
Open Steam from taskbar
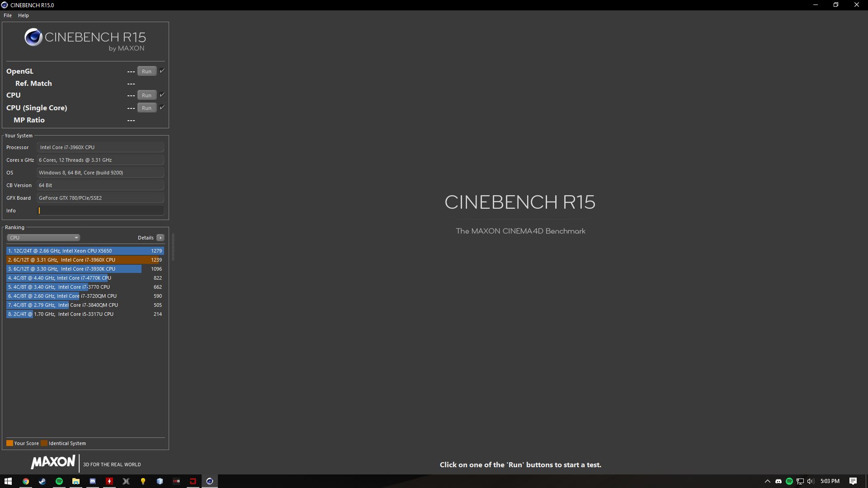[x=42, y=481]
